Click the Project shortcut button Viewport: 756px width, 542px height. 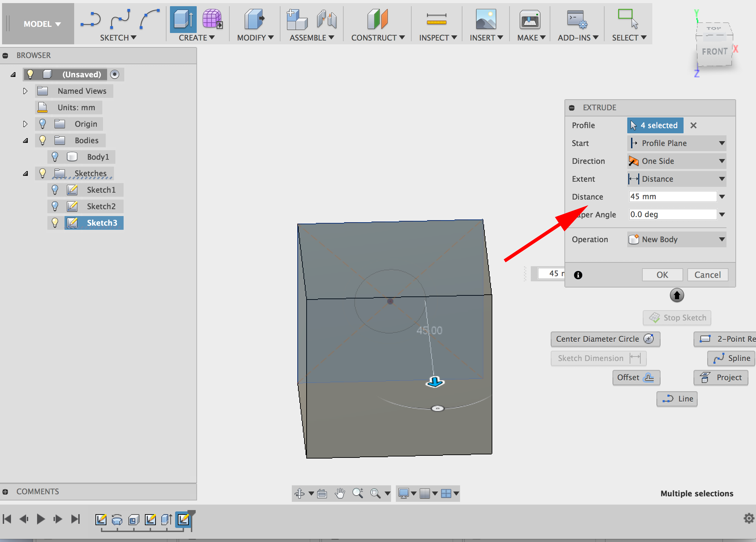(x=721, y=377)
